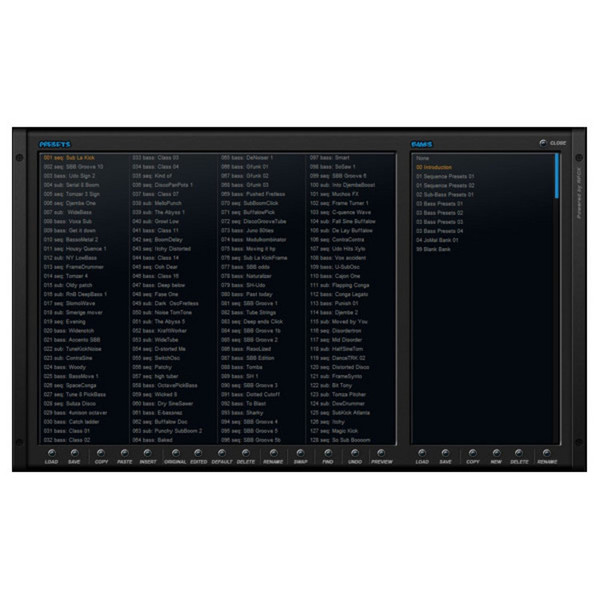Select preset '064 bass: Baked'
The image size is (600, 600).
tap(152, 440)
